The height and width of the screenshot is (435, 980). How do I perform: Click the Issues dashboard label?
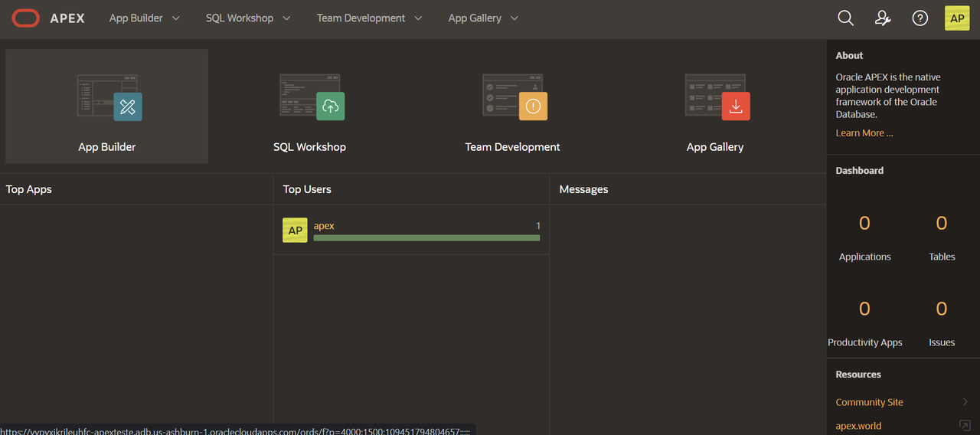[942, 342]
